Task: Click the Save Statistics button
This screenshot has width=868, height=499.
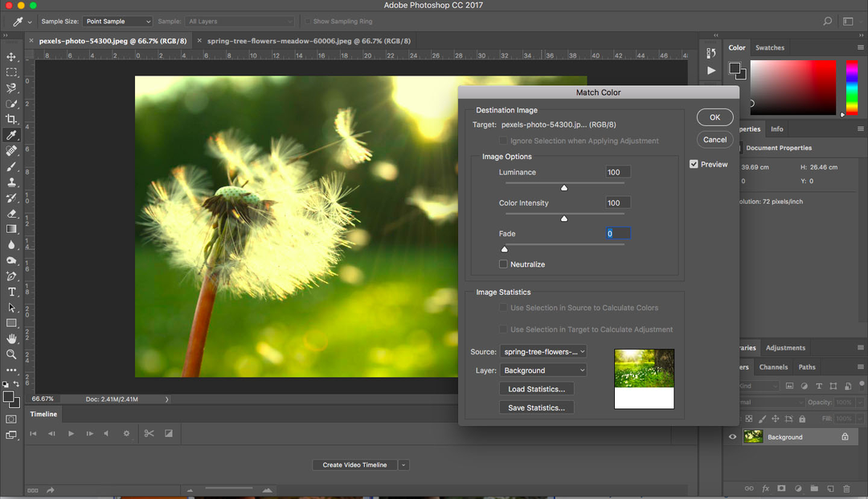Action: 536,408
